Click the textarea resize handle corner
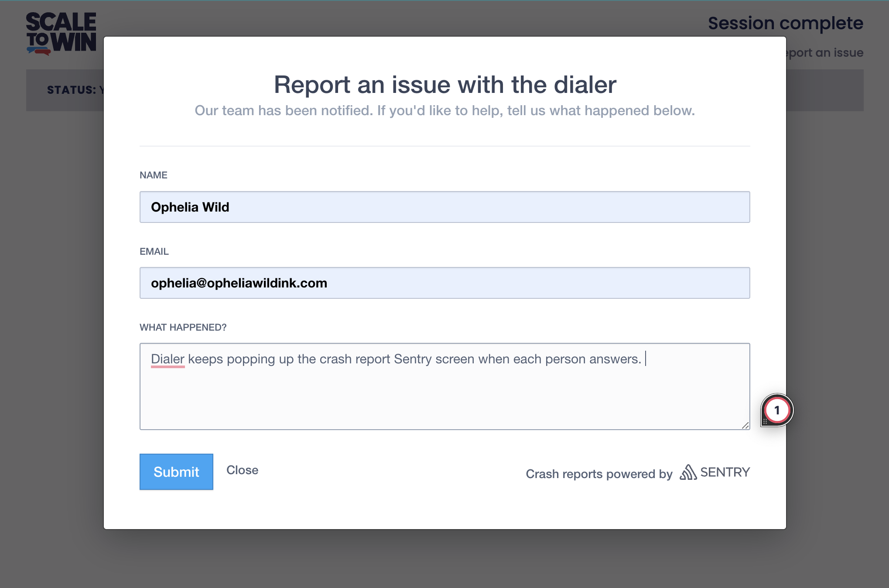The image size is (889, 588). tap(745, 425)
